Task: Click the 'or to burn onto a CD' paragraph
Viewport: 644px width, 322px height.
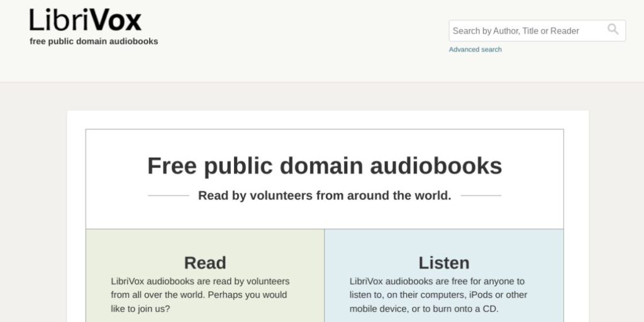Action: coord(438,295)
